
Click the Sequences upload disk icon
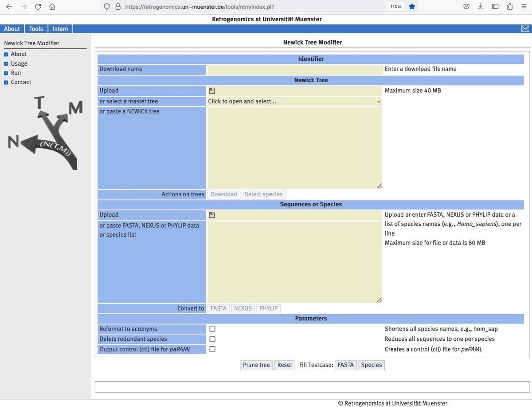tap(212, 215)
